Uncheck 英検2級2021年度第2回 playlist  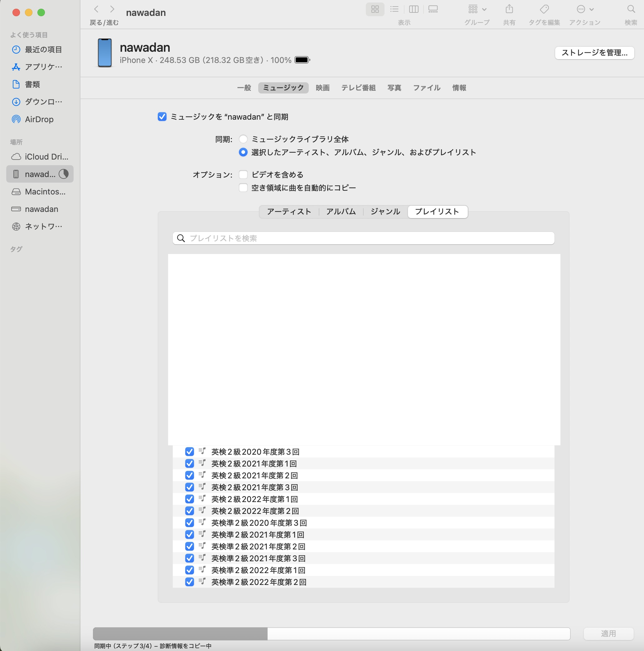tap(190, 476)
